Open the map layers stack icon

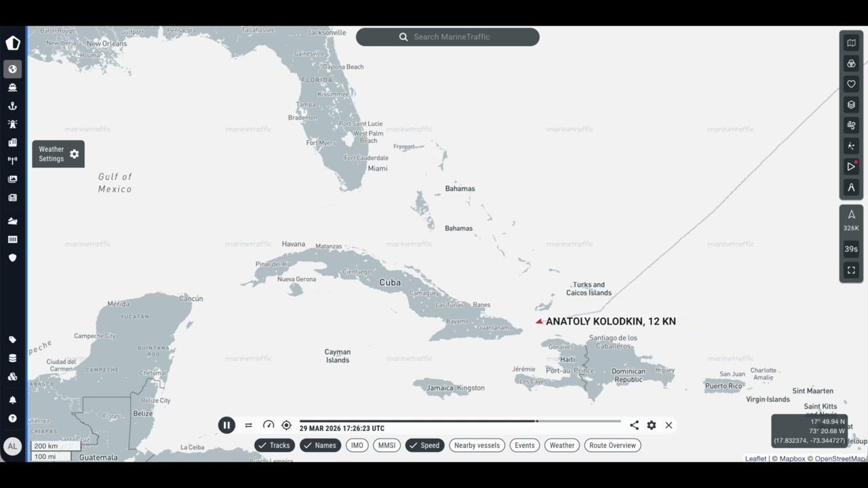click(x=851, y=105)
